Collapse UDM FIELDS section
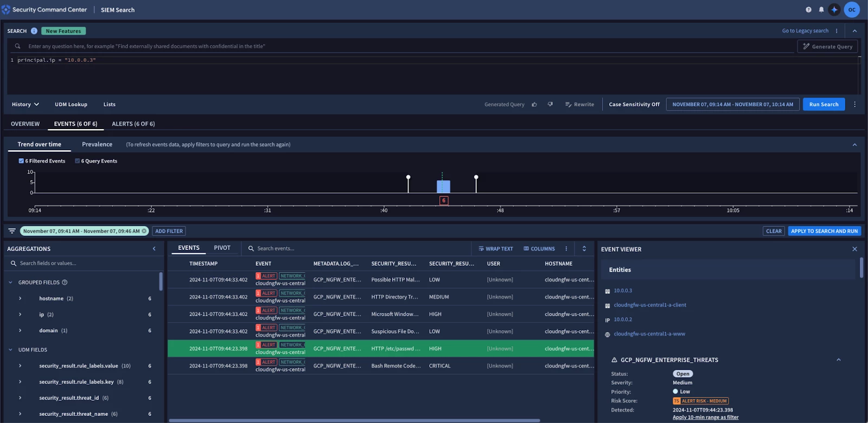Screen dimensions: 868x423 tap(10, 350)
